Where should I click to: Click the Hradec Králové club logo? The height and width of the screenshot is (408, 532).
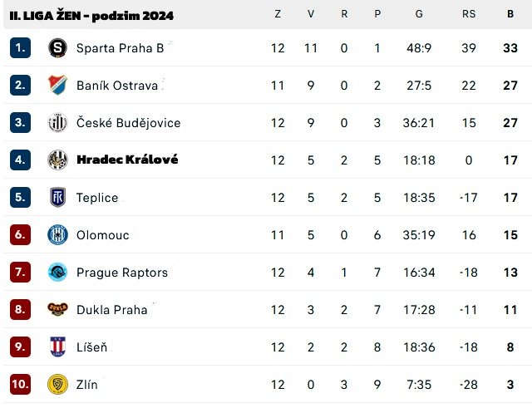[57, 160]
